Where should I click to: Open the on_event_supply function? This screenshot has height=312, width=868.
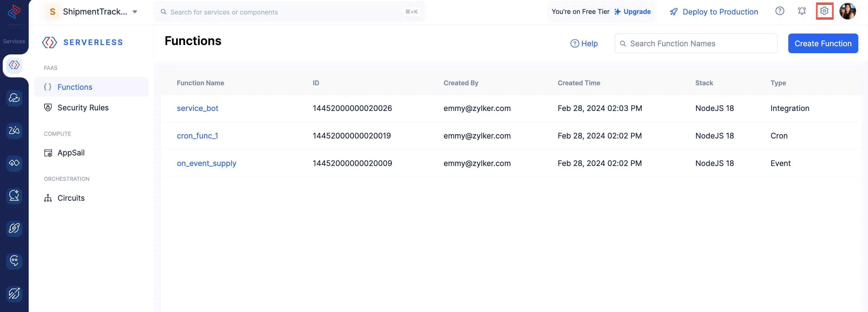click(x=207, y=163)
